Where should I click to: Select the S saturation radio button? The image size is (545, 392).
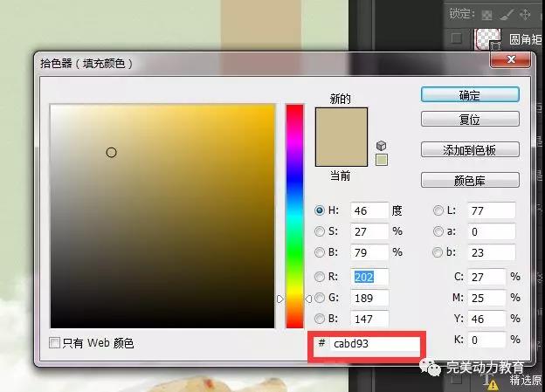tap(320, 231)
